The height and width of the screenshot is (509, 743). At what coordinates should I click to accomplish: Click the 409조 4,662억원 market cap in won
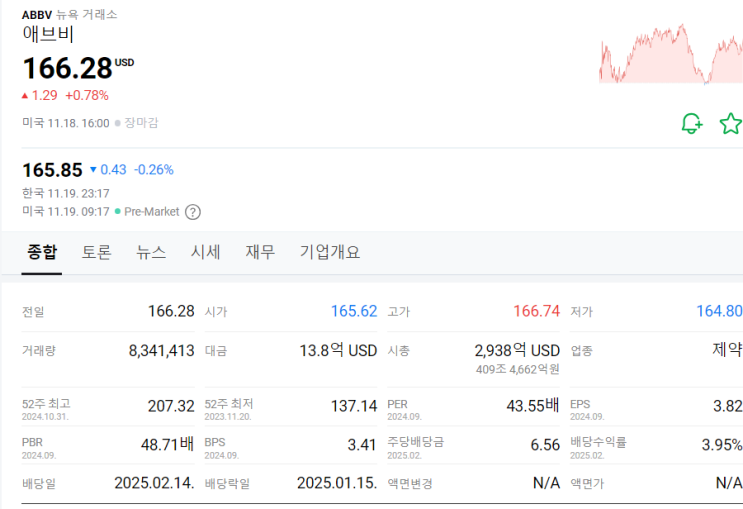click(518, 369)
